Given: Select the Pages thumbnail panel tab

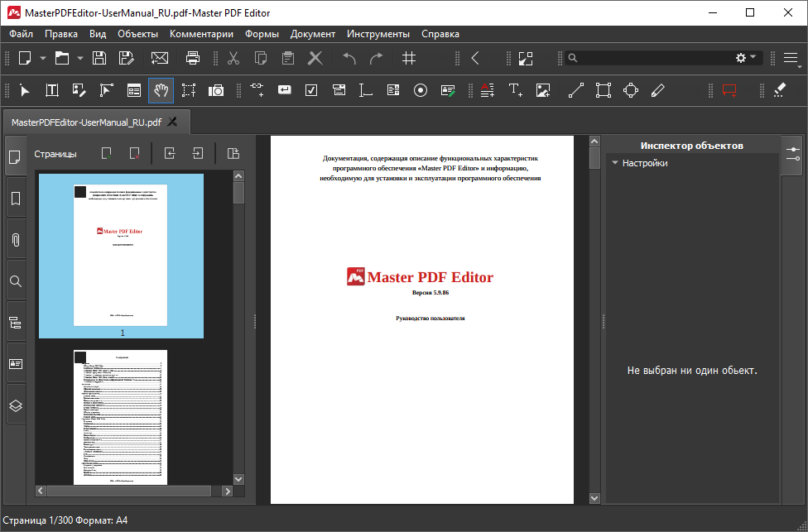Looking at the screenshot, I should tap(15, 157).
